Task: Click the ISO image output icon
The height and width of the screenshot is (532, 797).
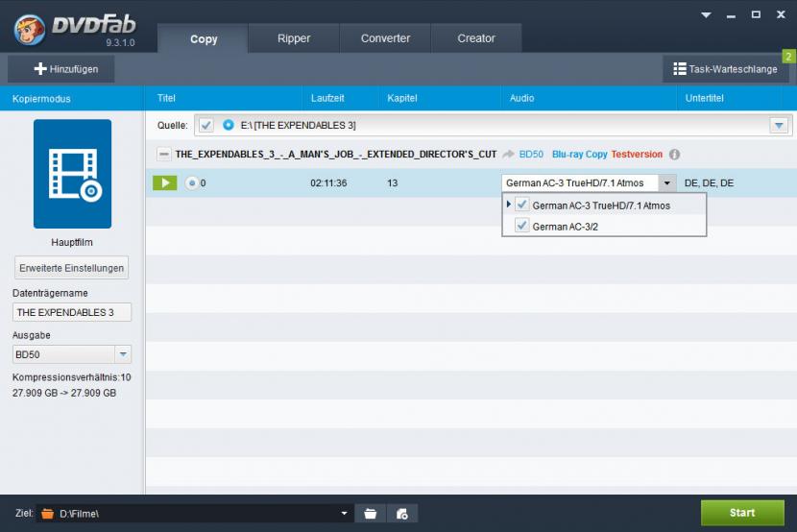Action: 402,514
